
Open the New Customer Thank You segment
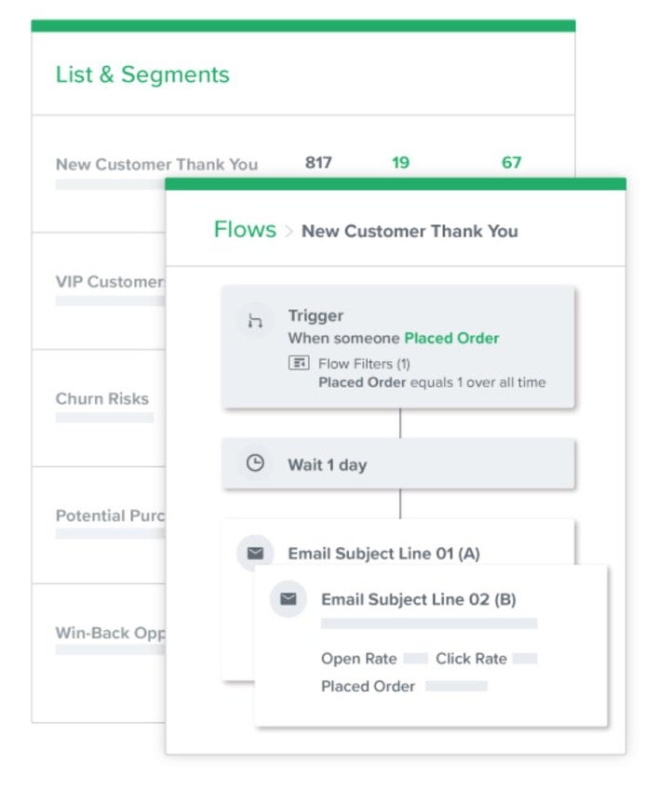click(x=156, y=164)
